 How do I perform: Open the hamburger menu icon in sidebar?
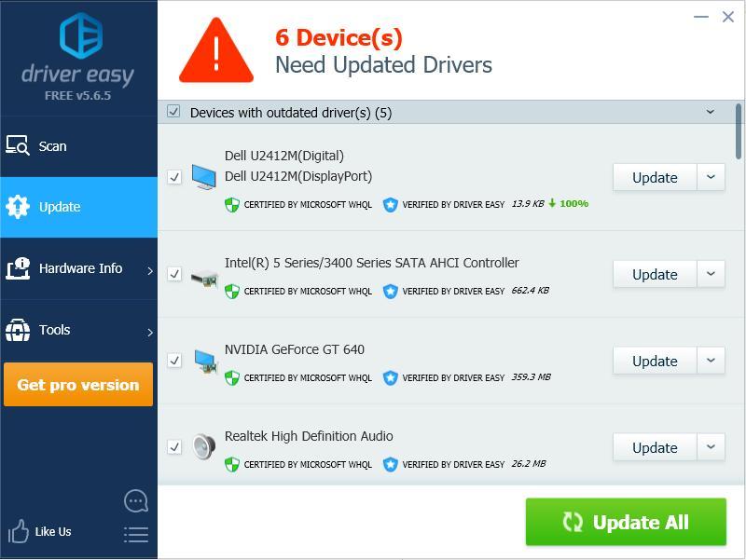136,534
